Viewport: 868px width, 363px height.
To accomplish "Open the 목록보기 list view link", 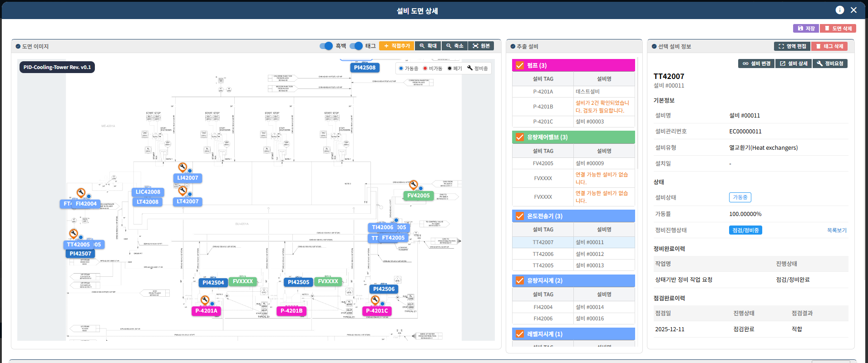I will (x=837, y=231).
